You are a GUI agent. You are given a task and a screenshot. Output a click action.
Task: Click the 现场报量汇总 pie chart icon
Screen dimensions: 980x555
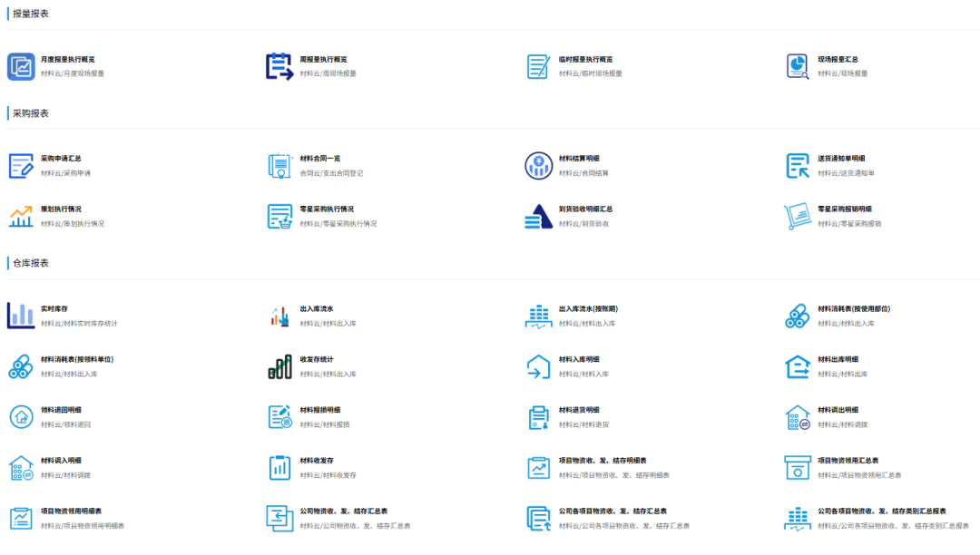tap(798, 67)
